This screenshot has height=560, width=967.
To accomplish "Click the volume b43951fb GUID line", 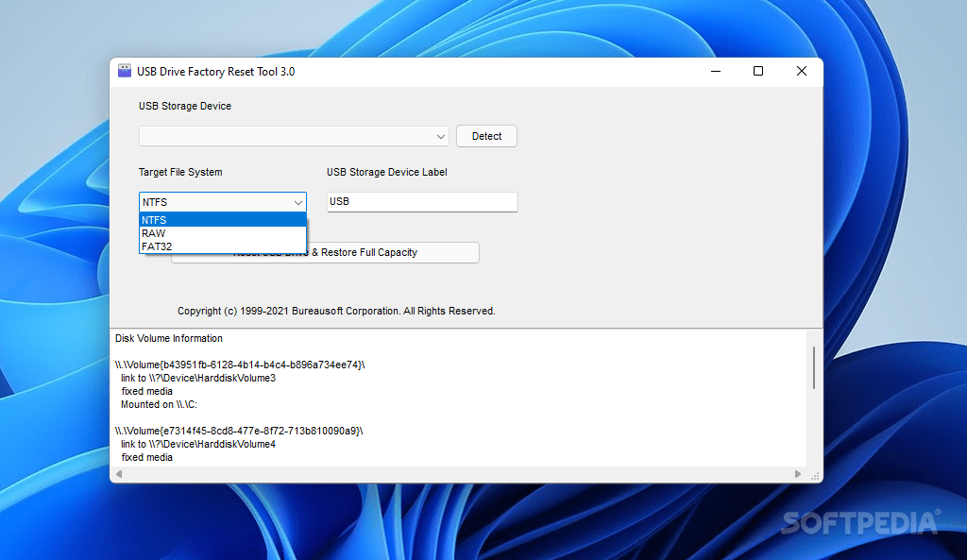I will click(240, 365).
